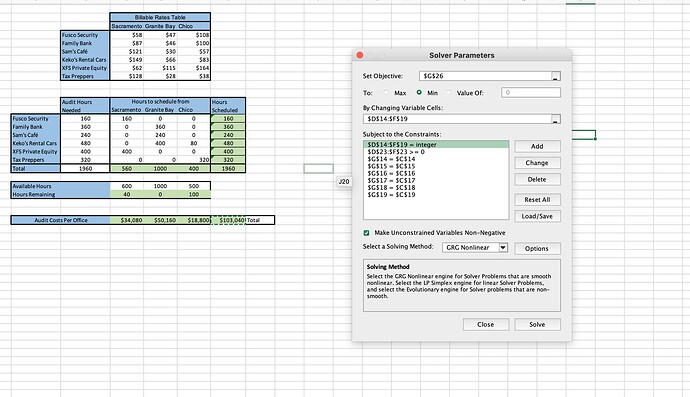
Task: Select the Max radio button
Action: click(386, 92)
